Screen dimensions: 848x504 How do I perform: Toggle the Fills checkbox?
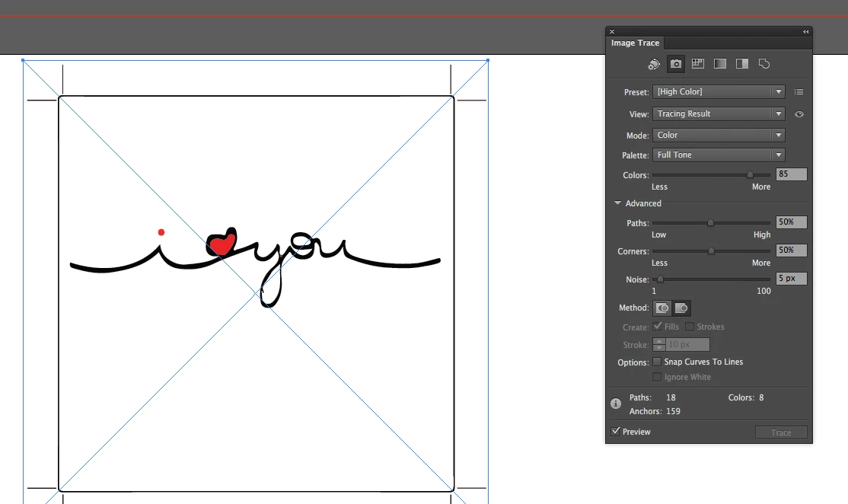pos(657,327)
